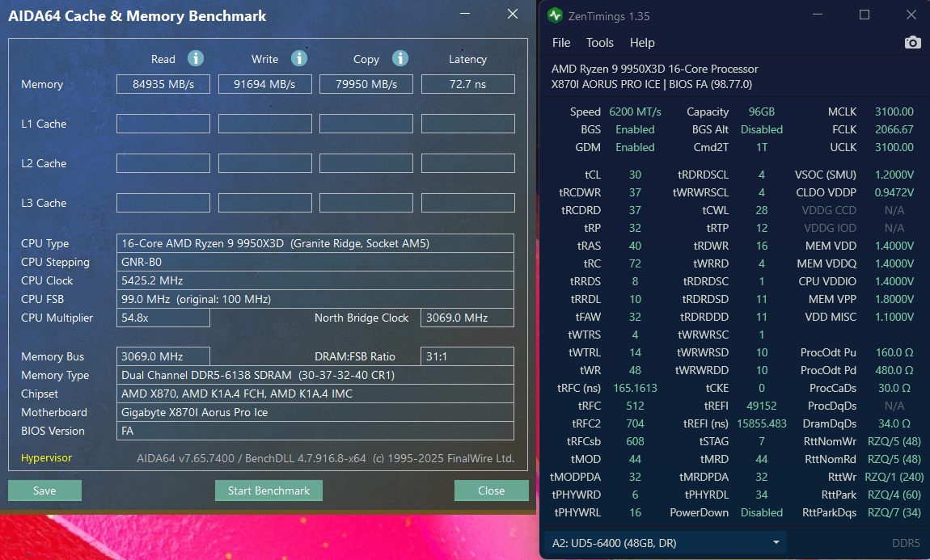Click the tREFI value 49152
This screenshot has height=560, width=930.
point(762,406)
